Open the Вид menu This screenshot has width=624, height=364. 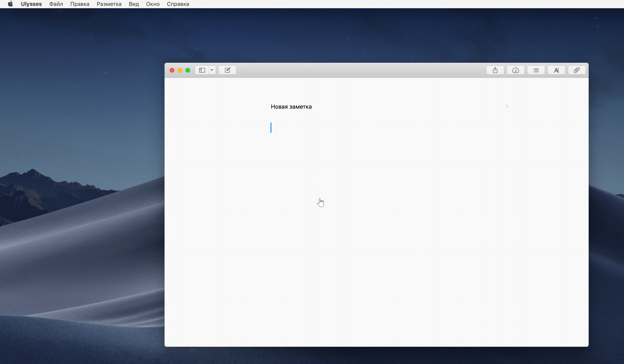pos(134,4)
